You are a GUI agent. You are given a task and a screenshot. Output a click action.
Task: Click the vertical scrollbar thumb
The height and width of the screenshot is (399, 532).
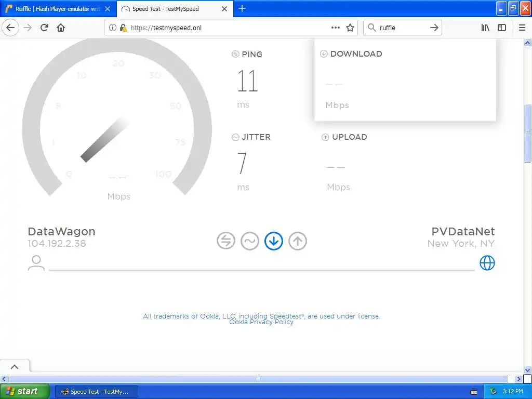pos(528,133)
